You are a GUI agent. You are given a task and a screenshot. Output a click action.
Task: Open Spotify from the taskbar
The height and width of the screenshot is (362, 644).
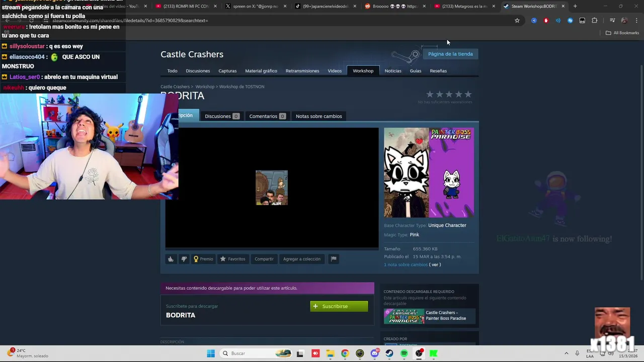coord(404,353)
